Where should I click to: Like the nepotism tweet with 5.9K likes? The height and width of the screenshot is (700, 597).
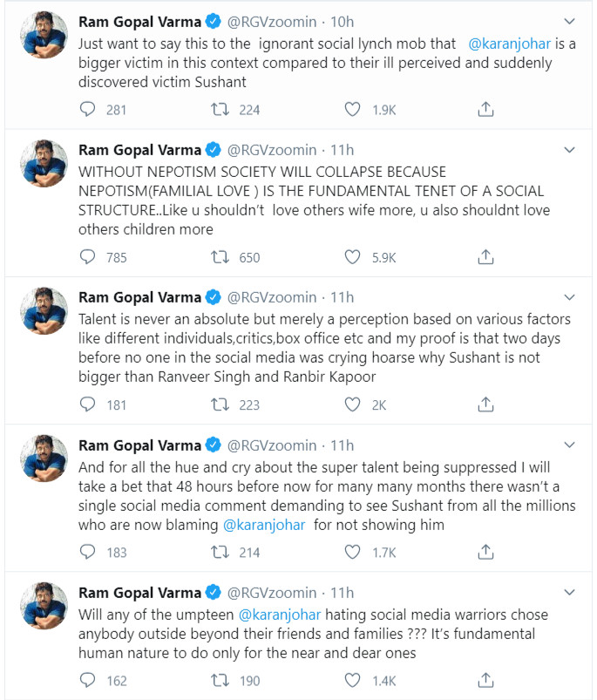(x=352, y=257)
